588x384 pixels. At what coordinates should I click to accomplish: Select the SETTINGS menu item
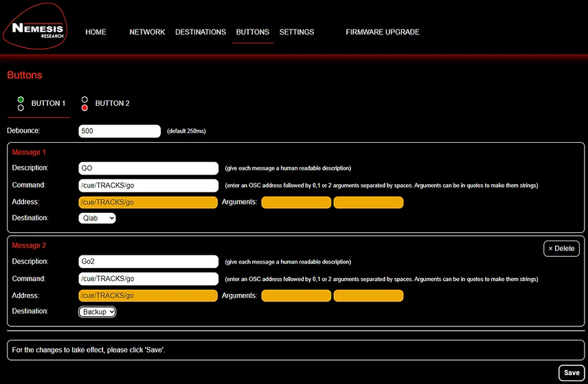[297, 32]
